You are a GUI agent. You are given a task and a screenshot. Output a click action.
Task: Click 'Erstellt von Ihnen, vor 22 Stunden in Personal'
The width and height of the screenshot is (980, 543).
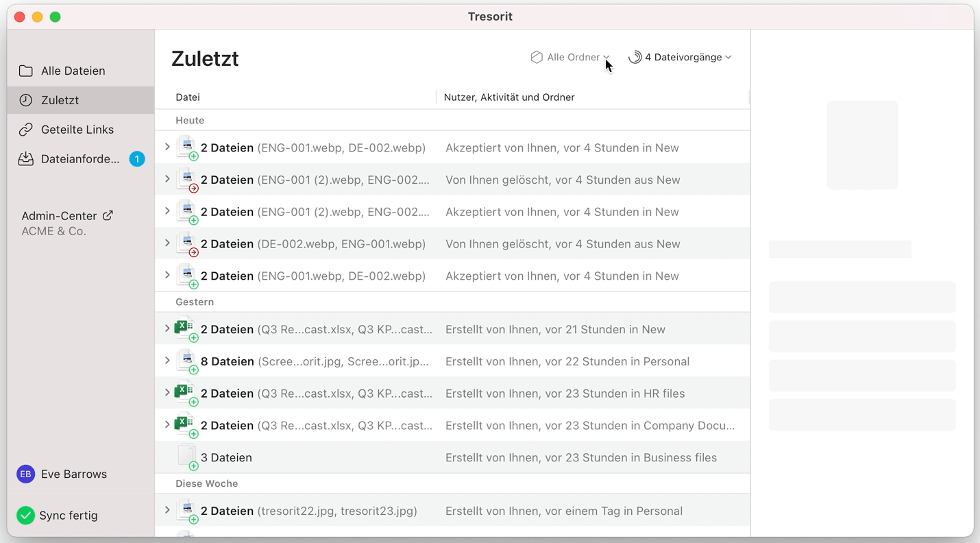coord(567,361)
